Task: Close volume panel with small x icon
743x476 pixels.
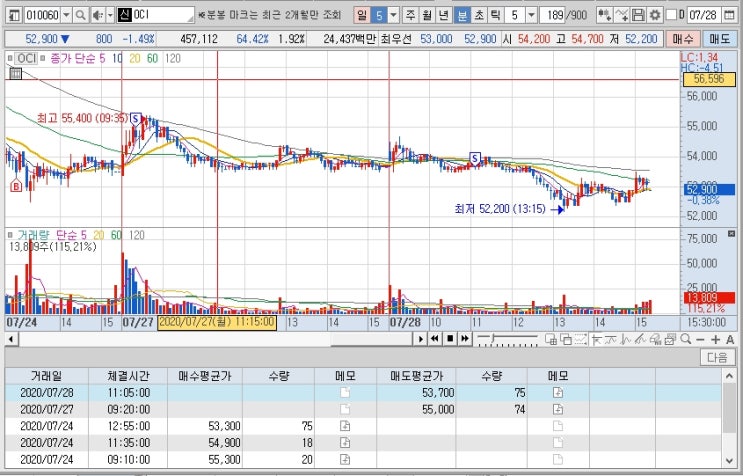Action: point(731,234)
